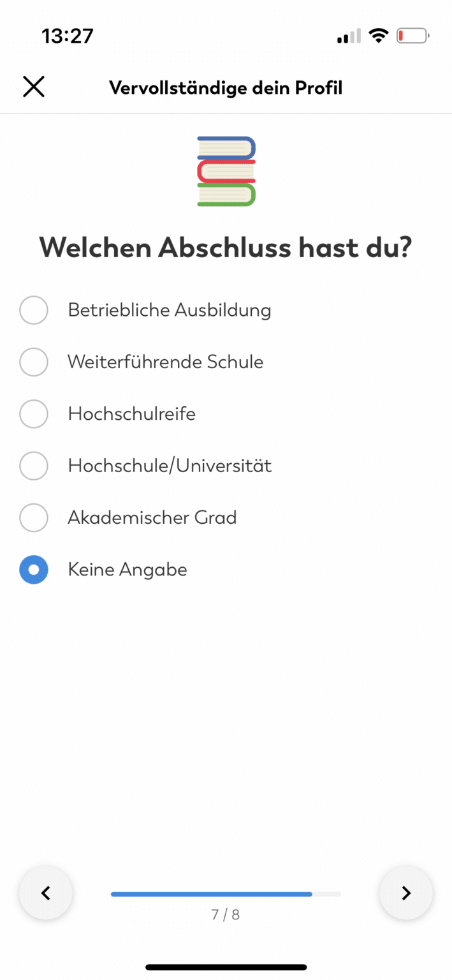Tap the Wi-Fi status icon
Image resolution: width=452 pixels, height=980 pixels.
[x=379, y=35]
